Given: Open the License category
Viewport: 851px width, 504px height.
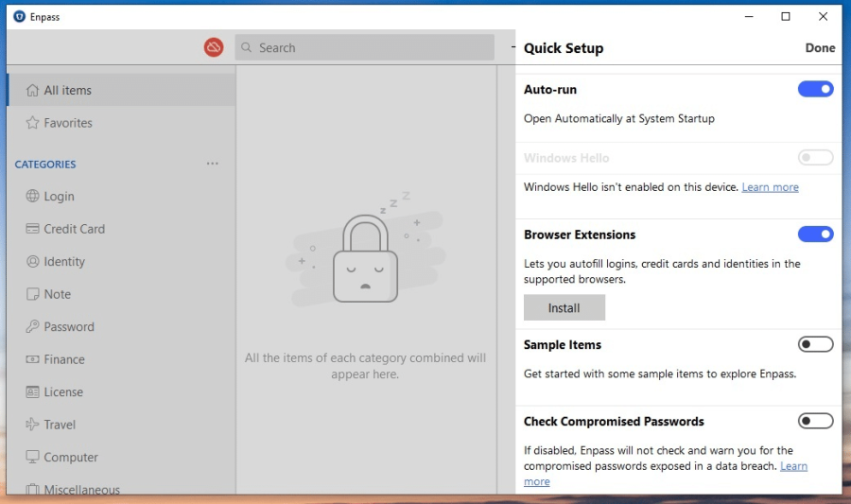Looking at the screenshot, I should pos(122,391).
